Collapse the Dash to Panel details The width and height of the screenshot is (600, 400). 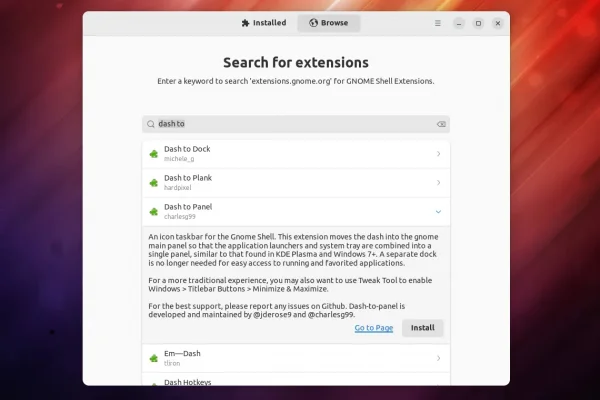(439, 212)
